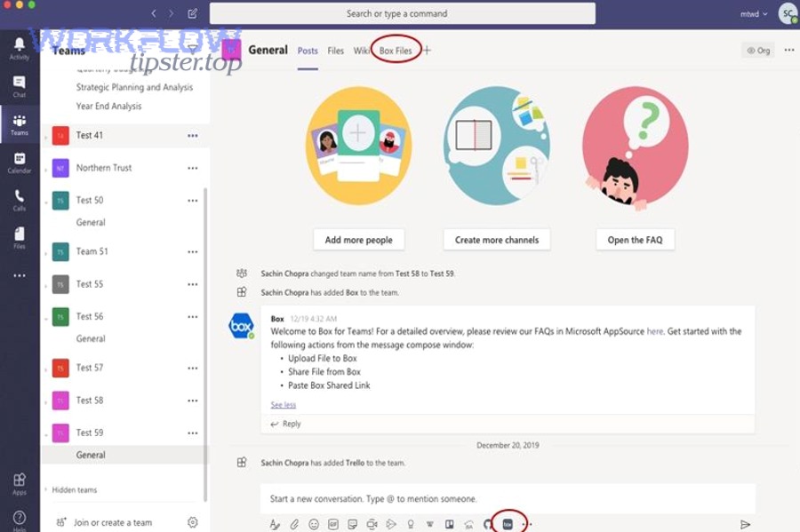Viewport: 800px width, 532px height.
Task: Click the Add more people button
Action: tap(359, 240)
